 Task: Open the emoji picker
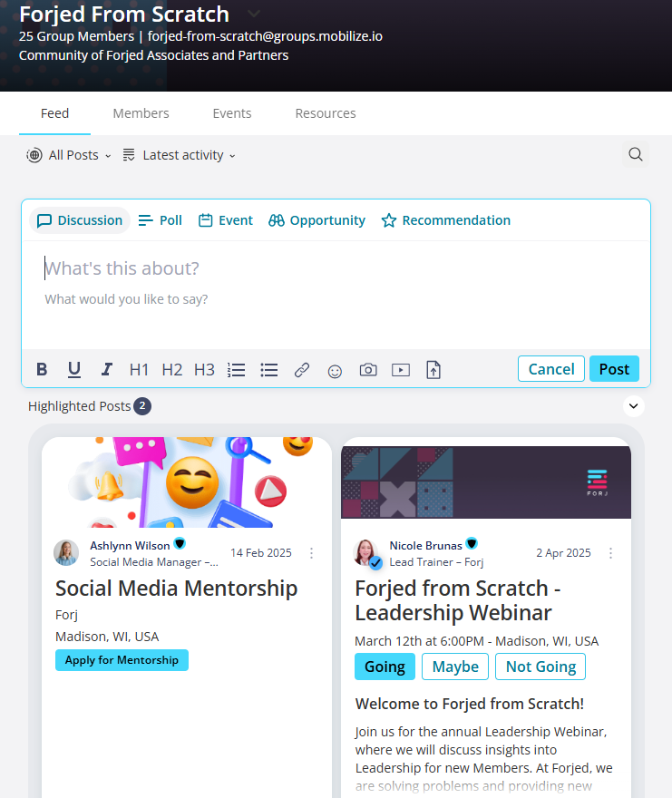pos(335,372)
